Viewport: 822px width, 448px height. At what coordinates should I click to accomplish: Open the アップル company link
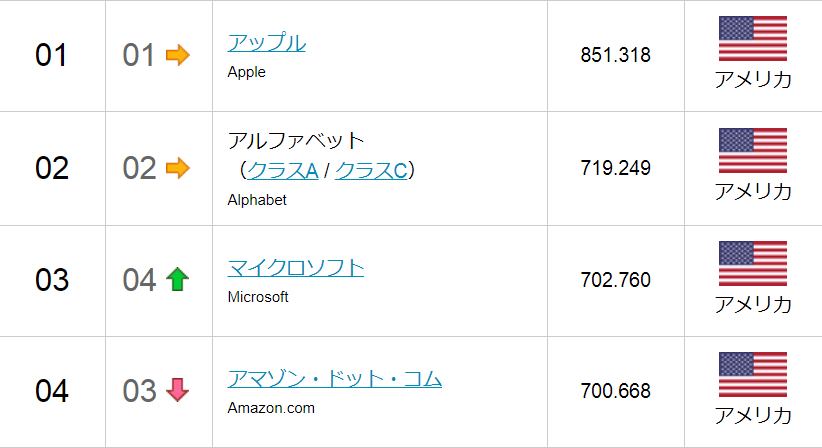(266, 42)
